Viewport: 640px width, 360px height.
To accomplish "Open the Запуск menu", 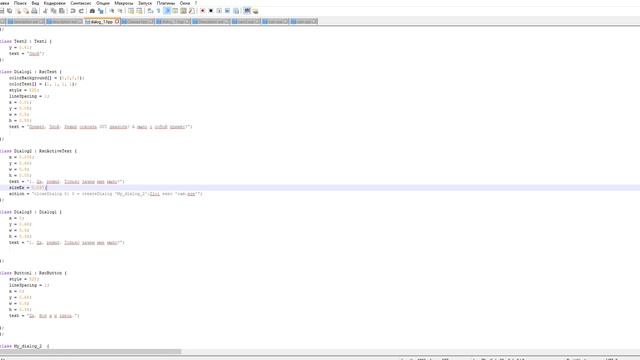I will coord(145,3).
